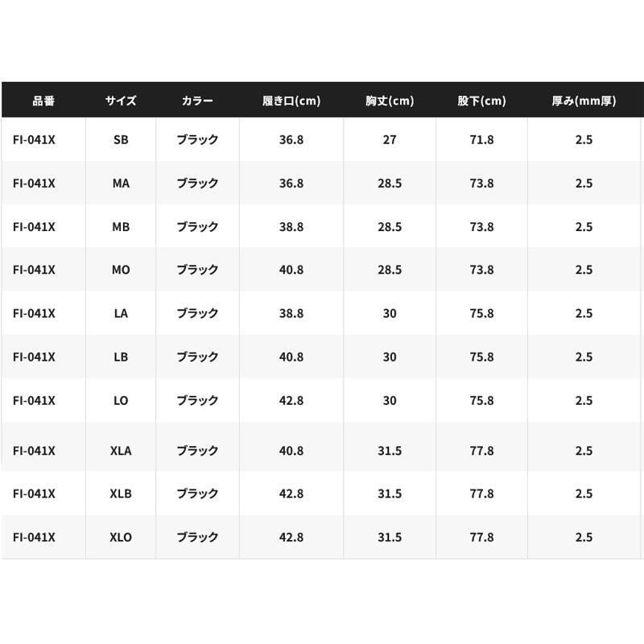Click the XLA size cell
This screenshot has width=644, height=644.
(x=121, y=451)
